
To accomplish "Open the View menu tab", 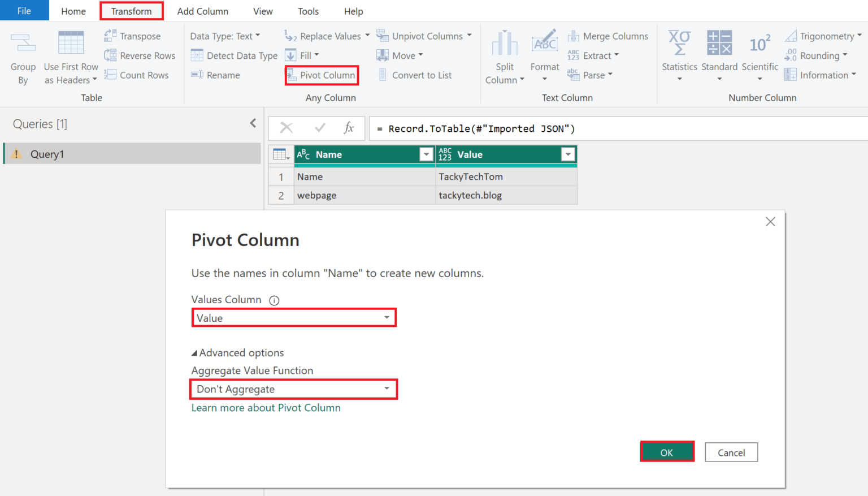I will coord(263,11).
